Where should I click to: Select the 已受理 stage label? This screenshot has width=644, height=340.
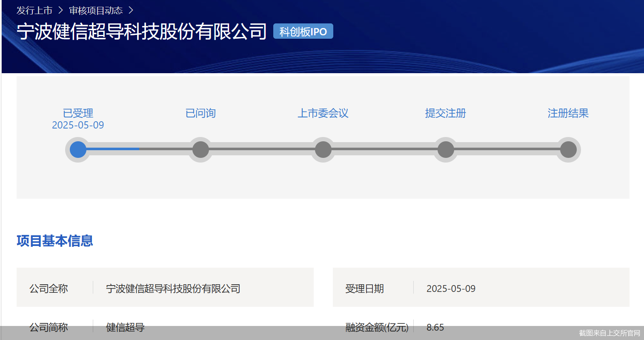click(x=78, y=113)
